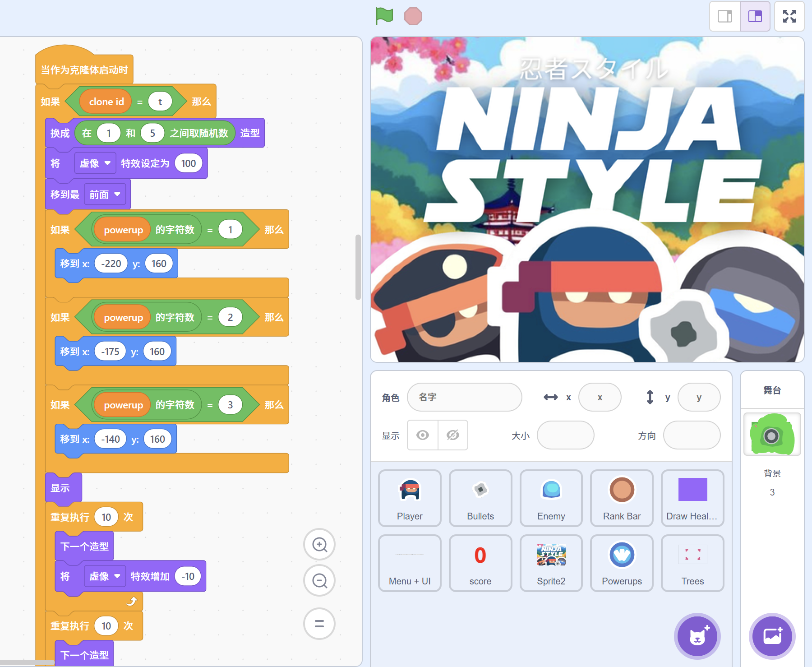Hide the sprite using crossed-eye icon
Viewport: 812px width, 667px height.
click(x=453, y=435)
